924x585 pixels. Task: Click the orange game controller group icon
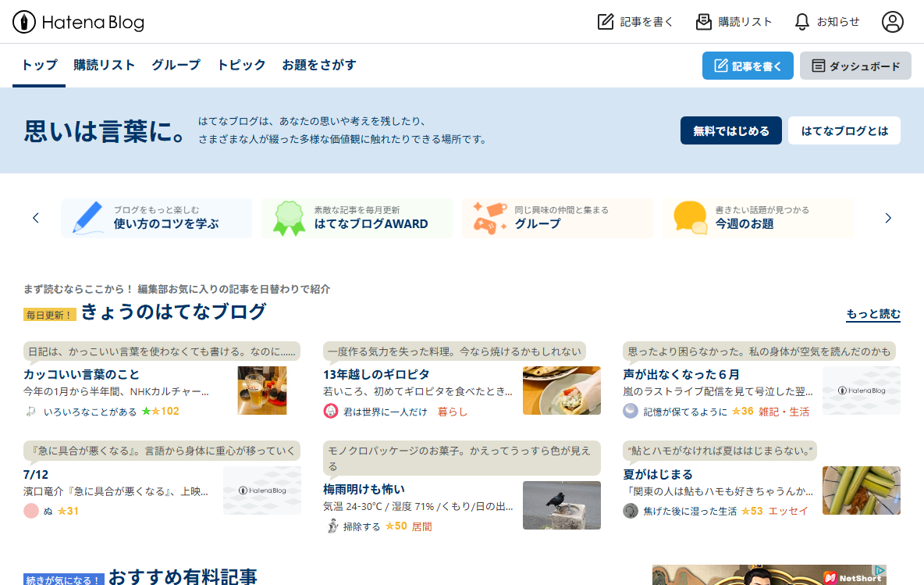(489, 218)
